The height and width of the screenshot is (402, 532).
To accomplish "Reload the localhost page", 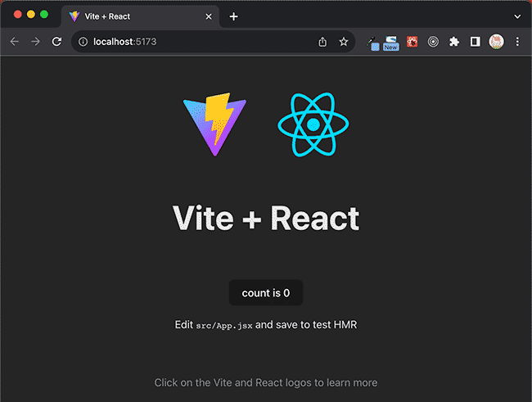I will (56, 42).
